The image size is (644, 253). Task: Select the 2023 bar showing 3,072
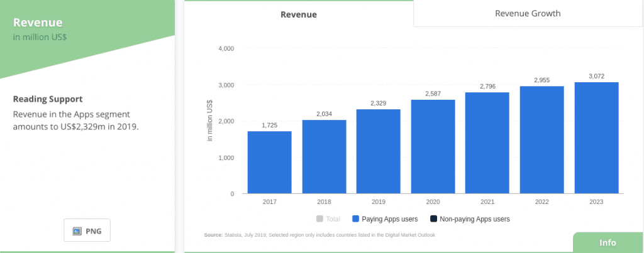[x=596, y=137]
